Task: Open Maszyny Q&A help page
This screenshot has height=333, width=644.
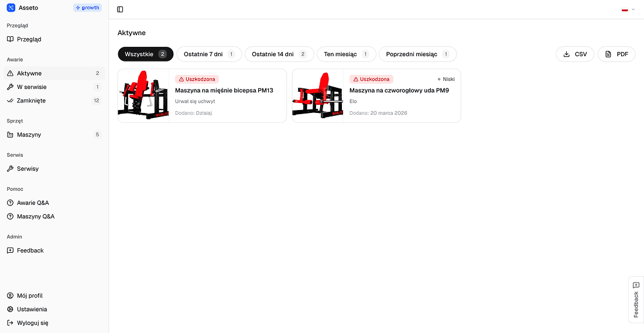Action: coord(35,217)
